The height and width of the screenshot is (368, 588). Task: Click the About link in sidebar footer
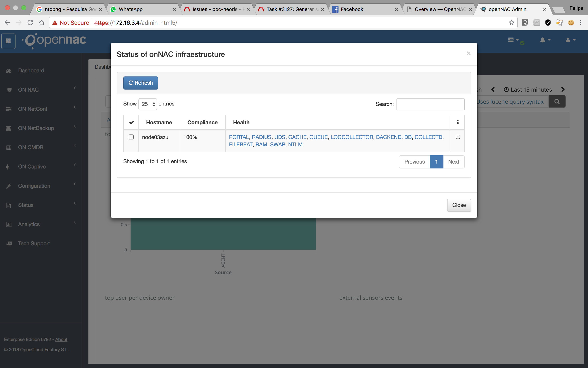coord(61,339)
